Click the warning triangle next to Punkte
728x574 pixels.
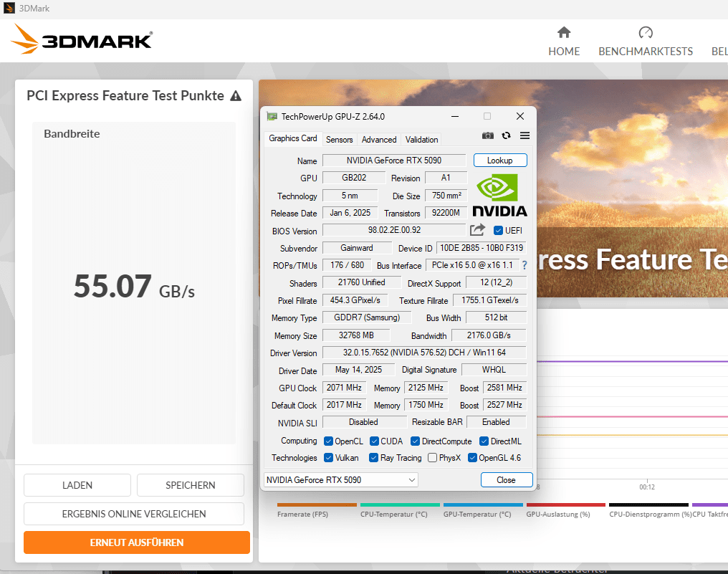[x=236, y=96]
